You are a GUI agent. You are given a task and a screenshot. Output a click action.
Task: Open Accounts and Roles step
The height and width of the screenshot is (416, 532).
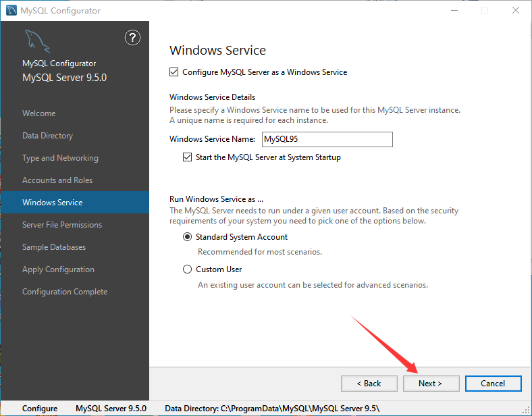[x=57, y=180]
